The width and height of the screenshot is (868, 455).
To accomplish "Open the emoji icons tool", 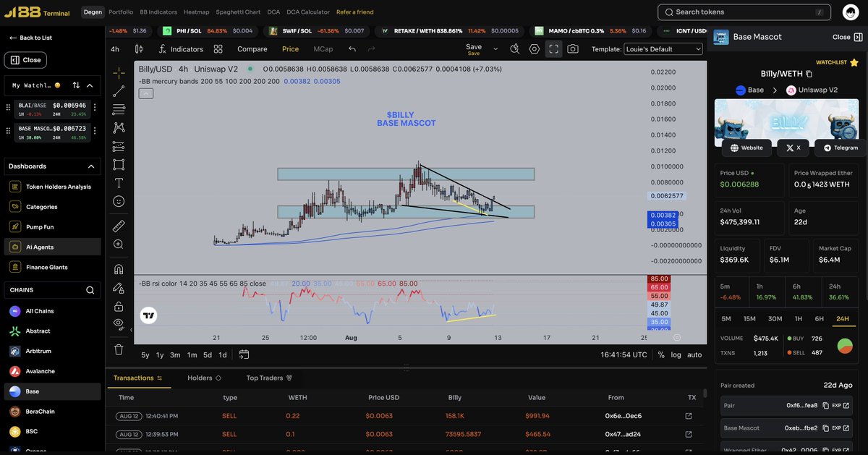I will 119,201.
